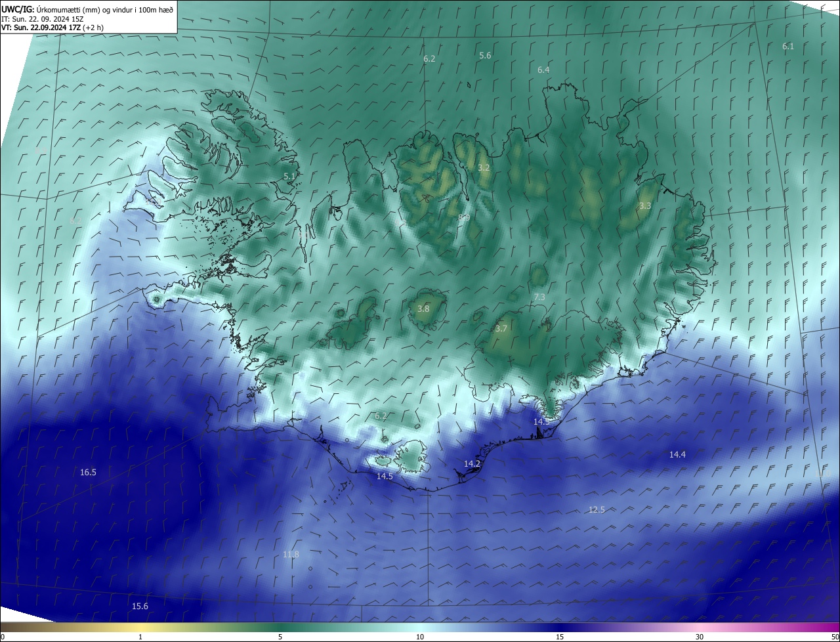This screenshot has height=642, width=840.
Task: Click the 14.2 value label on the south coast
Action: (472, 463)
